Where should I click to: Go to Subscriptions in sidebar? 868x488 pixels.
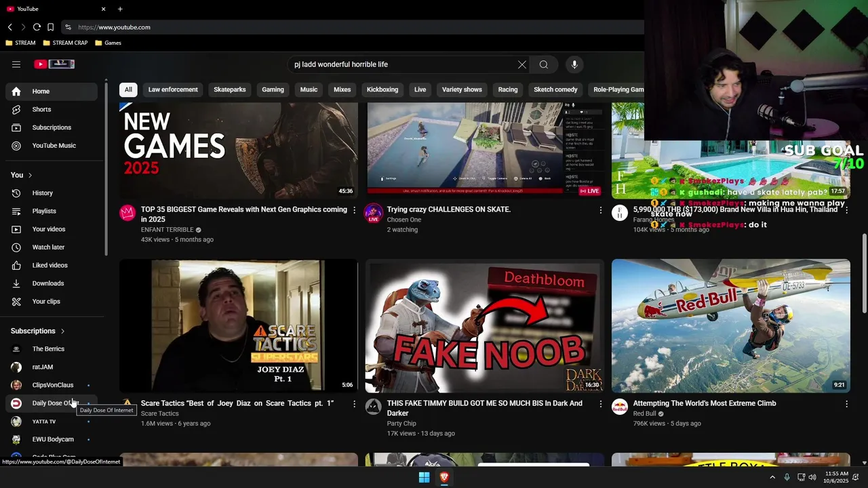tap(52, 127)
